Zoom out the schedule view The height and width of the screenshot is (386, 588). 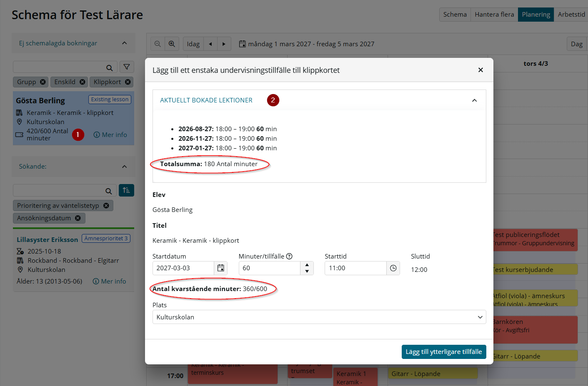pos(158,44)
